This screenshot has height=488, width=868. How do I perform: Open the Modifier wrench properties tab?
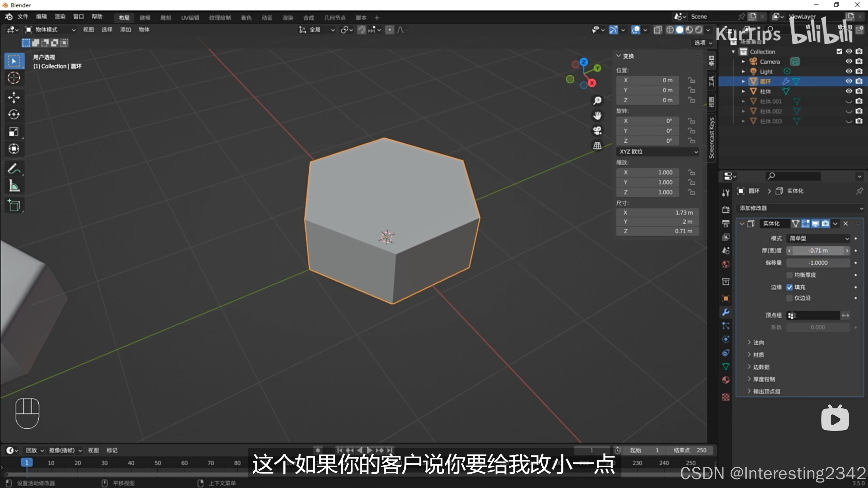pyautogui.click(x=726, y=312)
